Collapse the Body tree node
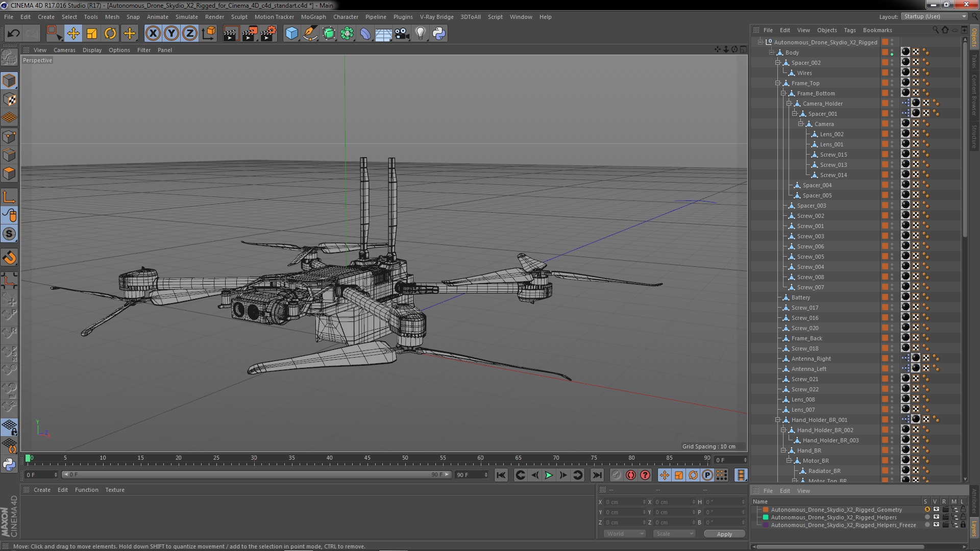This screenshot has height=551, width=980. tap(772, 52)
